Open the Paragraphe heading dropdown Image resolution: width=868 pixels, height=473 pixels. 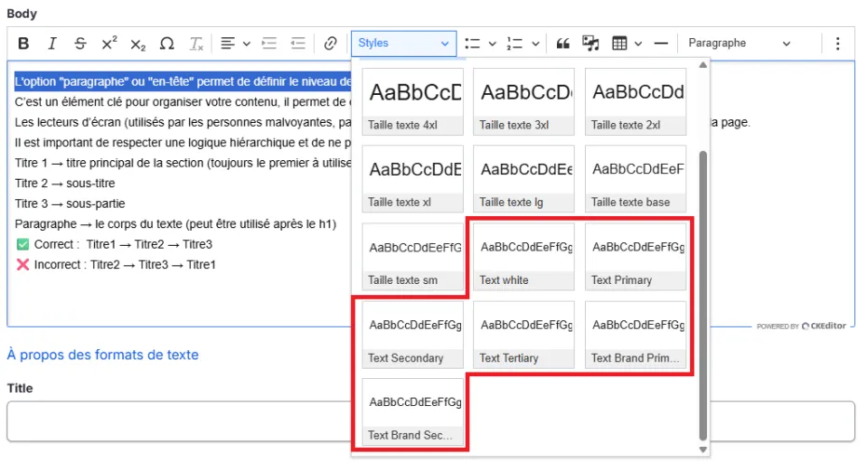pos(739,43)
